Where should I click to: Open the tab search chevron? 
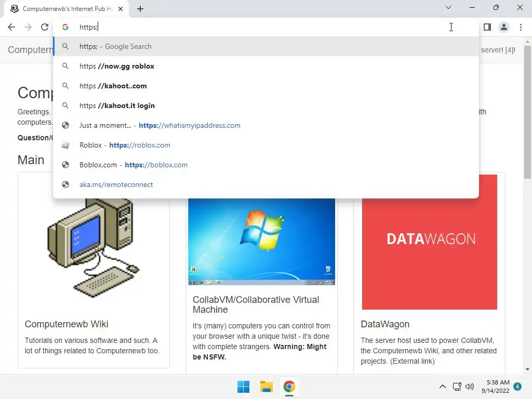coord(448,7)
